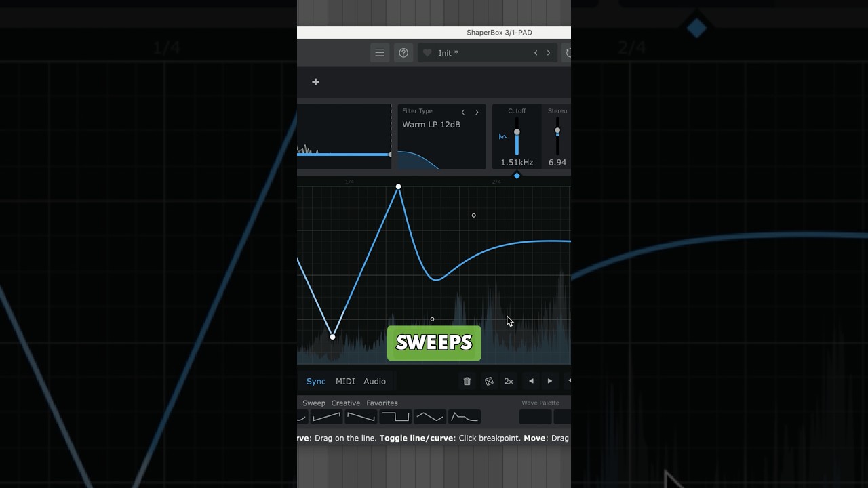Add a new shaper with the plus icon
868x488 pixels.
tap(315, 82)
